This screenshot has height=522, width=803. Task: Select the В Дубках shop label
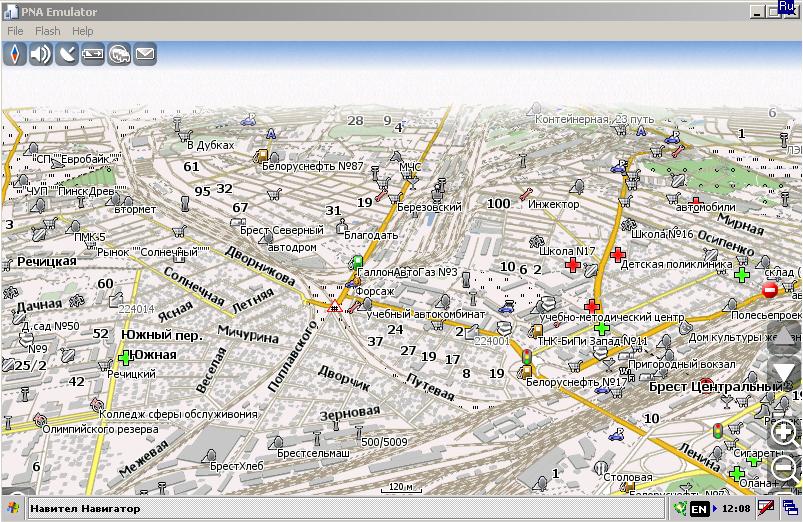210,145
